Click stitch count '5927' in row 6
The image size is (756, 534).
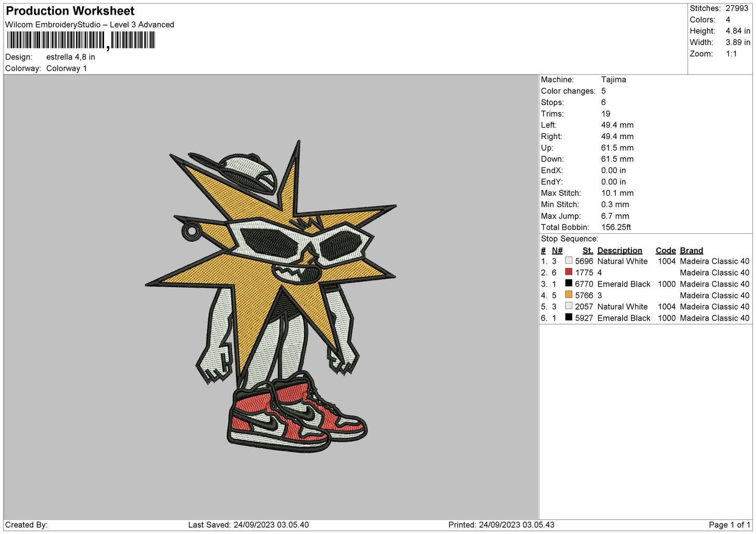[584, 318]
